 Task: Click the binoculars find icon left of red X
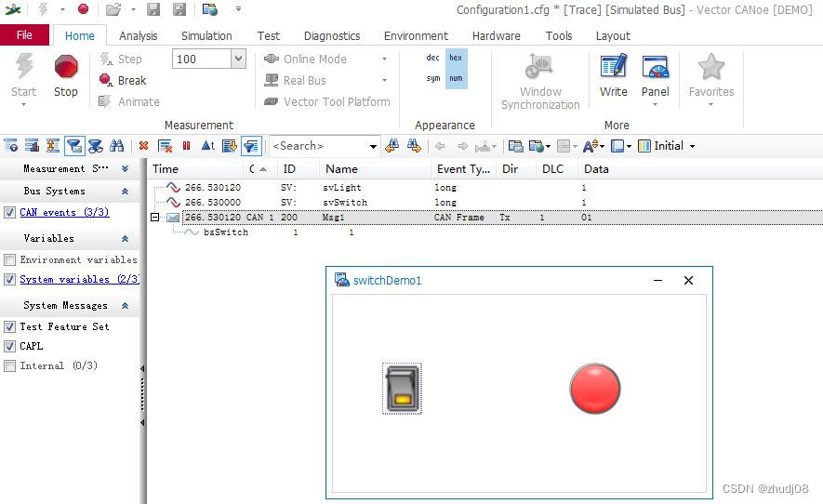[x=116, y=146]
